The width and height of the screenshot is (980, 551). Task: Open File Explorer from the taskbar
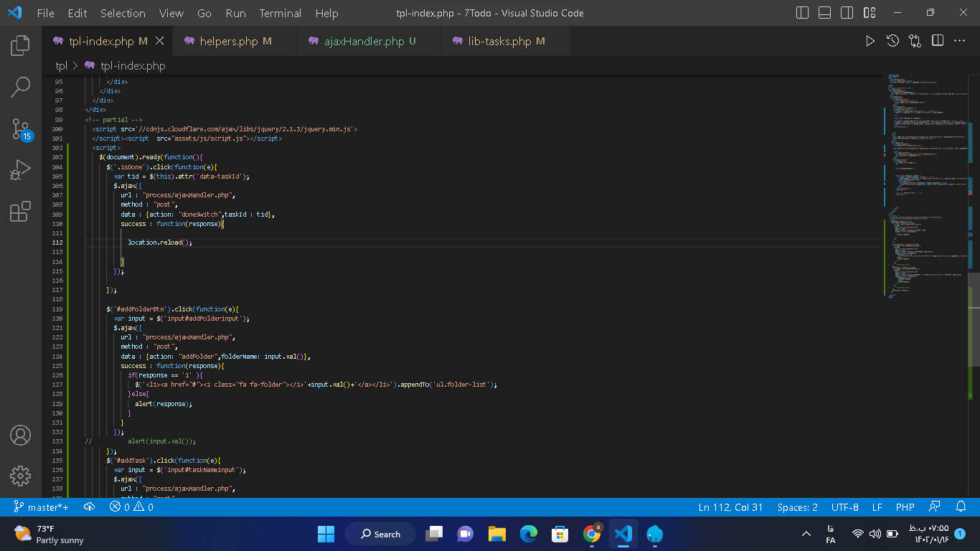click(x=497, y=534)
